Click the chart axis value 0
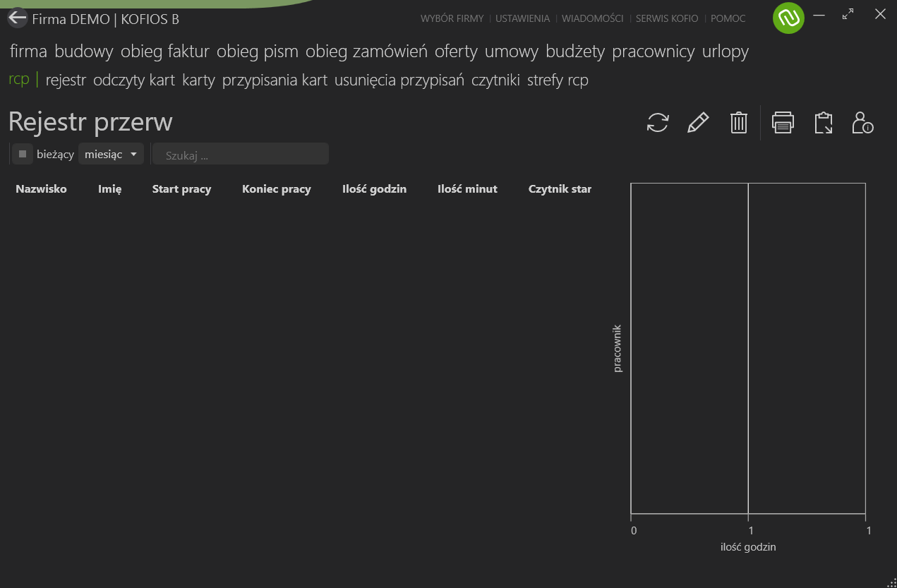Screen dimensions: 897x588 634,530
